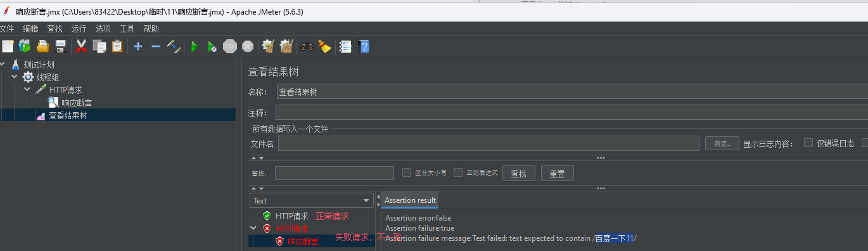868x251 pixels.
Task: Focus the 查找 search text field
Action: point(335,173)
